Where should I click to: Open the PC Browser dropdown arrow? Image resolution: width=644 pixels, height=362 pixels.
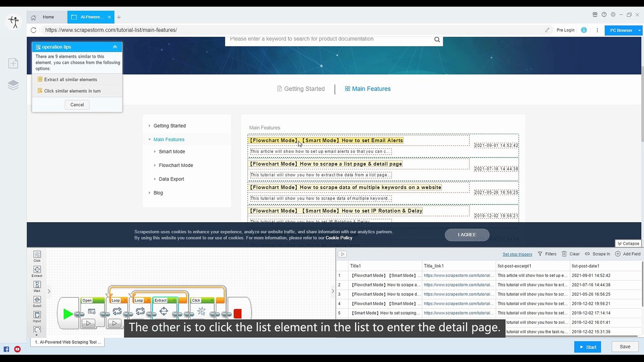pos(639,30)
